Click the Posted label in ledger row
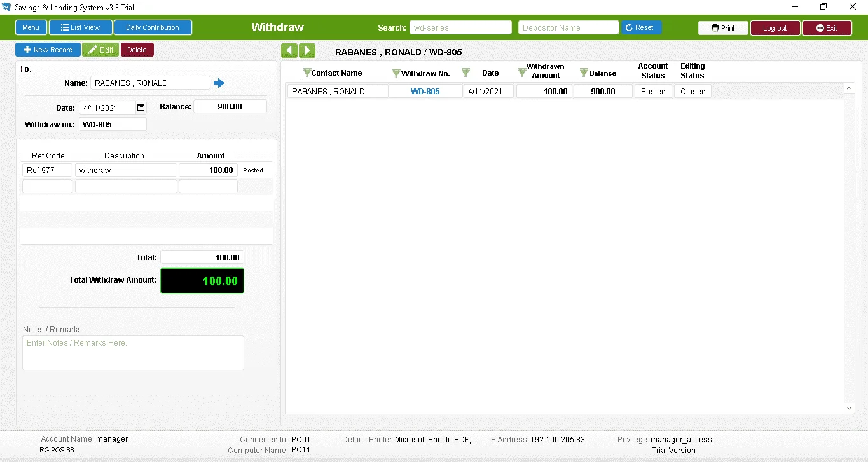This screenshot has height=462, width=868. (253, 170)
